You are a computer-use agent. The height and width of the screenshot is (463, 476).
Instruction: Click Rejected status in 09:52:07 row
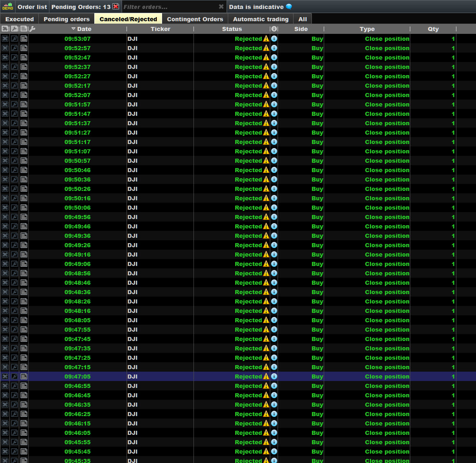[x=248, y=95]
